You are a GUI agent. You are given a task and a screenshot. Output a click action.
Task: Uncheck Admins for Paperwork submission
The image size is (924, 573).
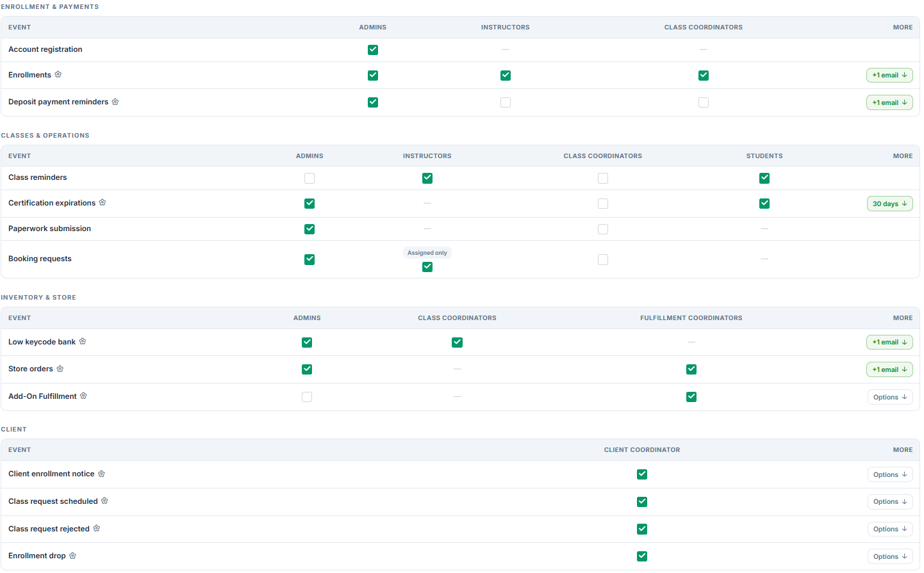[309, 229]
